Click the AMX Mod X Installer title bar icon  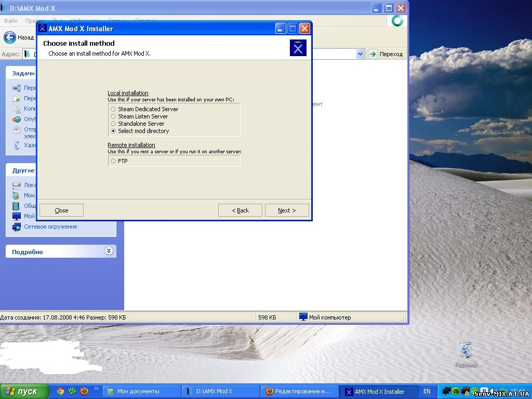coord(43,28)
